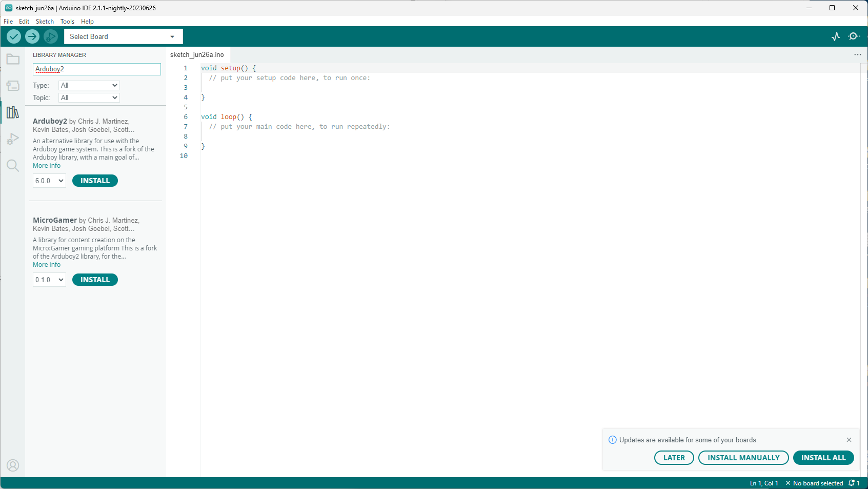Open the Serial Monitor icon

click(x=854, y=36)
